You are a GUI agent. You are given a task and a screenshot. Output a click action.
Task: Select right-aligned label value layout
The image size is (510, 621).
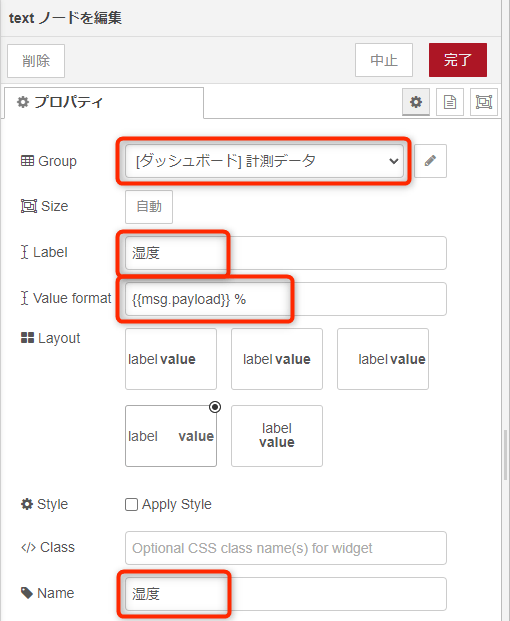point(383,359)
